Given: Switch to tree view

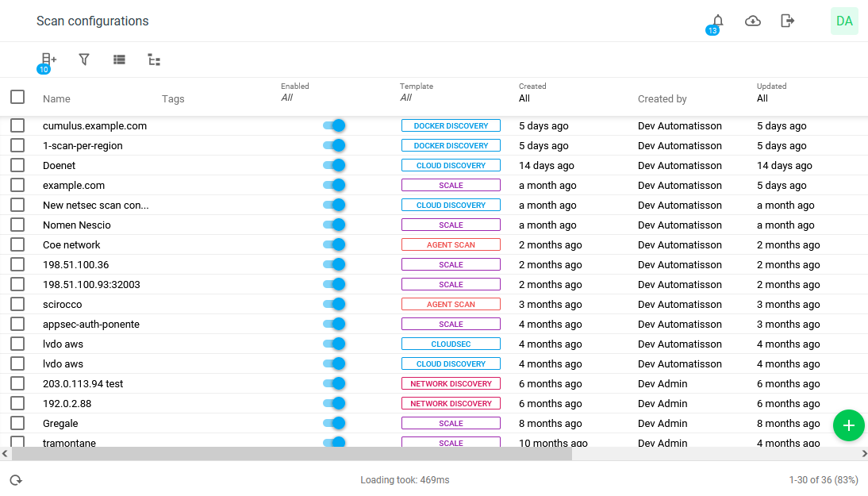Looking at the screenshot, I should point(153,59).
